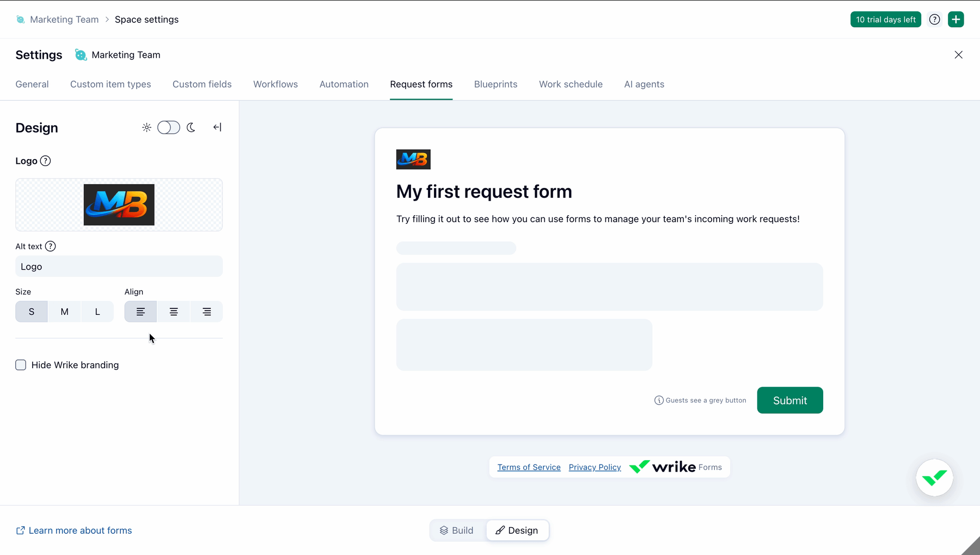The image size is (980, 555).
Task: Click the uploaded MB logo thumbnail
Action: 119,205
